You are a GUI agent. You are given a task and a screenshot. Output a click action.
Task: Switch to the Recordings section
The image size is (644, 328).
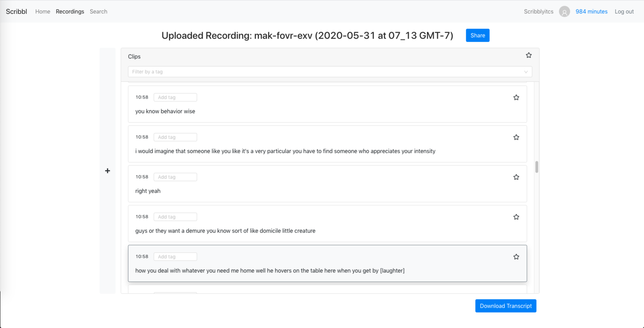pos(70,12)
